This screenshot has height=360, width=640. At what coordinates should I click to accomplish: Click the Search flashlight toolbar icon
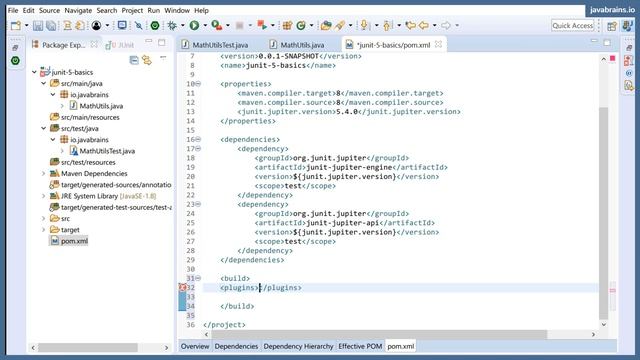340,26
